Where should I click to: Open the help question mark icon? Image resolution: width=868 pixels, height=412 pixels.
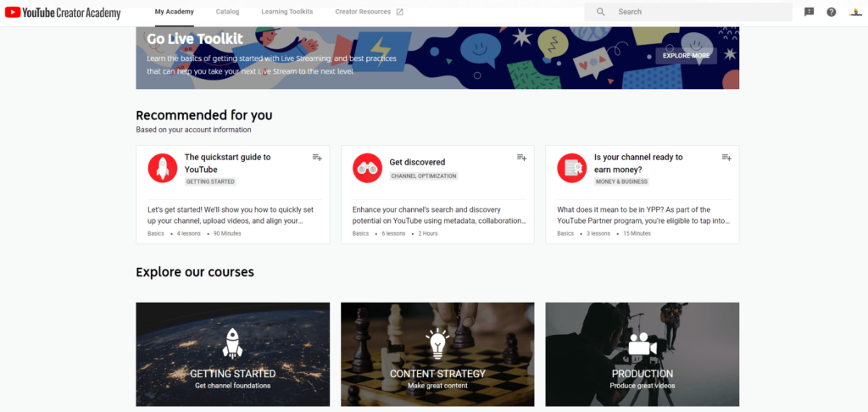point(832,12)
